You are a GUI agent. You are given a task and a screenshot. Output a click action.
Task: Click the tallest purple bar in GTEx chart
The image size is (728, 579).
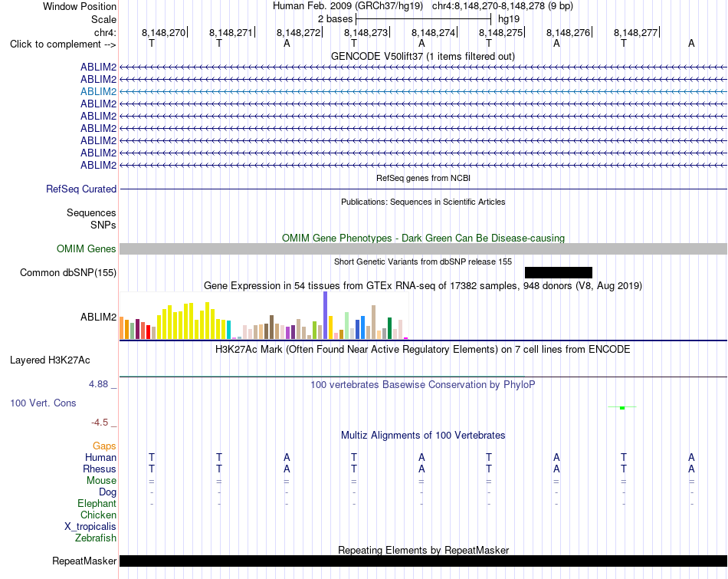tap(326, 315)
